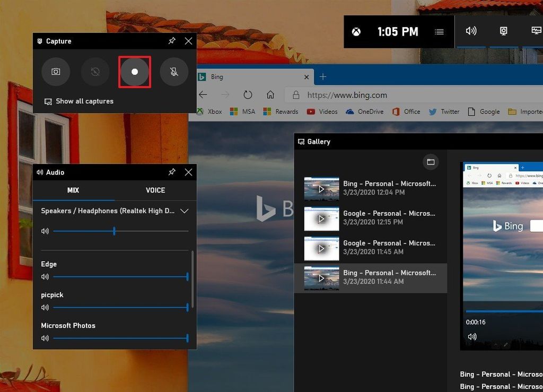Toggle the Capture widget from Game Bar
Viewport: 543px width, 392px height.
[504, 31]
